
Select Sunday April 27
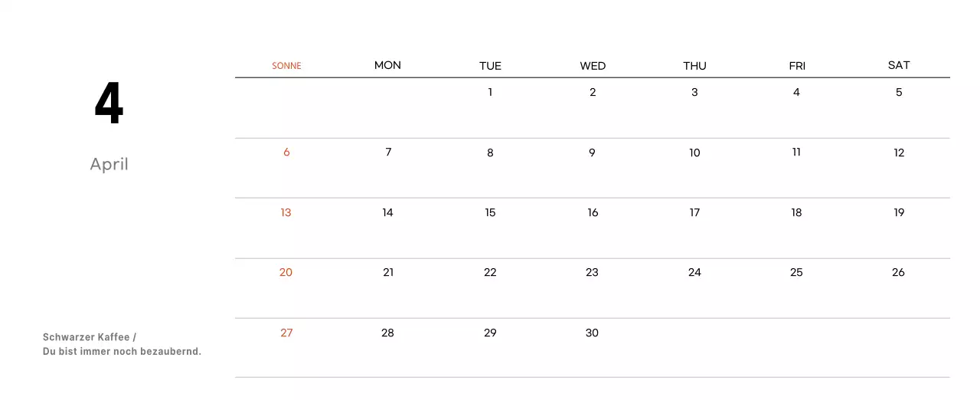(286, 333)
